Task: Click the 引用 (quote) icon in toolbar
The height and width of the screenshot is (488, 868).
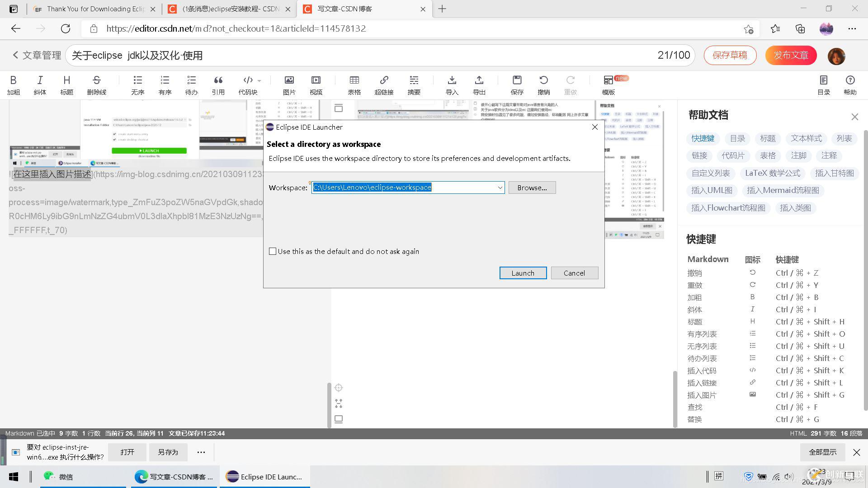Action: pos(217,84)
